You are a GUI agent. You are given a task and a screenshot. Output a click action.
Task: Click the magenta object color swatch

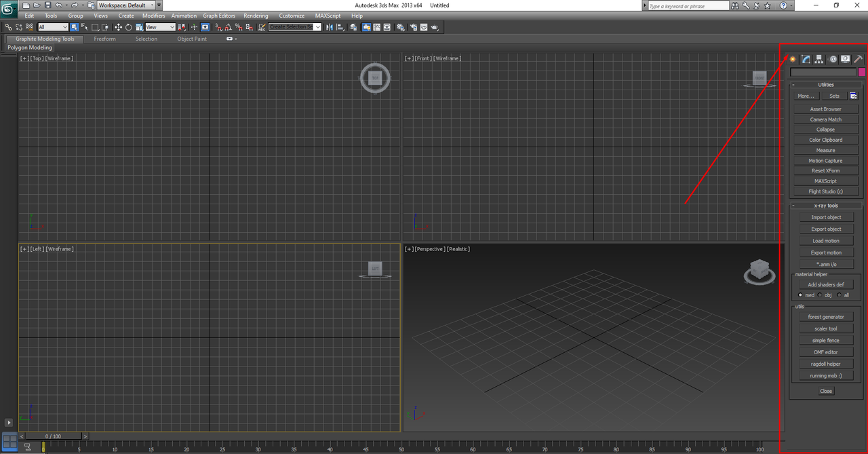[862, 72]
